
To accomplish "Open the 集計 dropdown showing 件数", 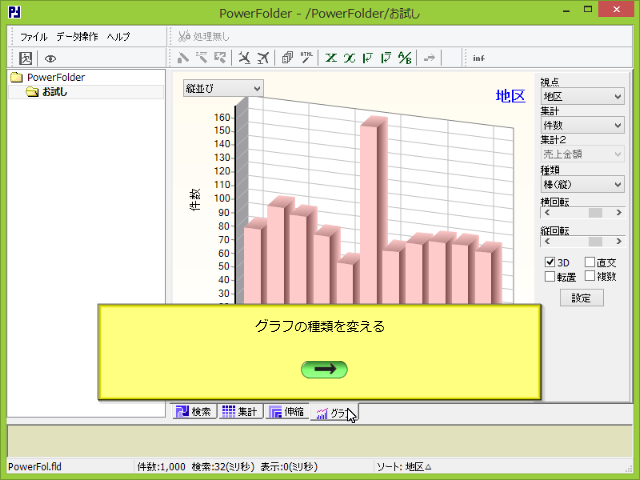I will (x=582, y=125).
